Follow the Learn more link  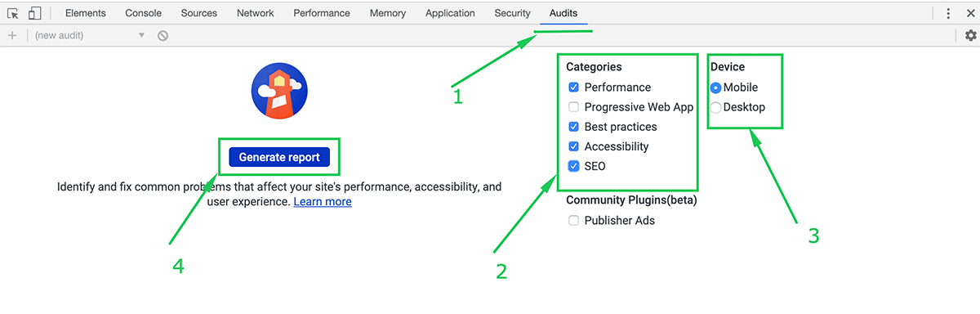pyautogui.click(x=323, y=201)
